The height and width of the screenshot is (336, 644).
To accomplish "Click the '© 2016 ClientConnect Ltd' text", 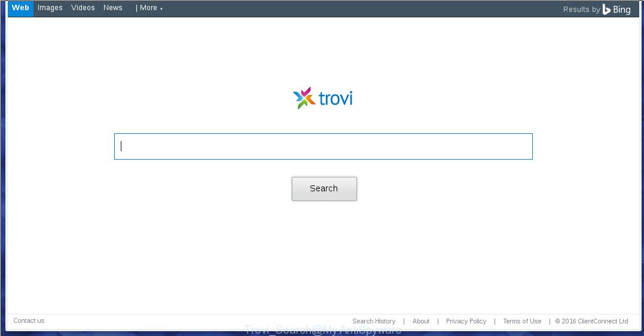I will click(x=592, y=321).
